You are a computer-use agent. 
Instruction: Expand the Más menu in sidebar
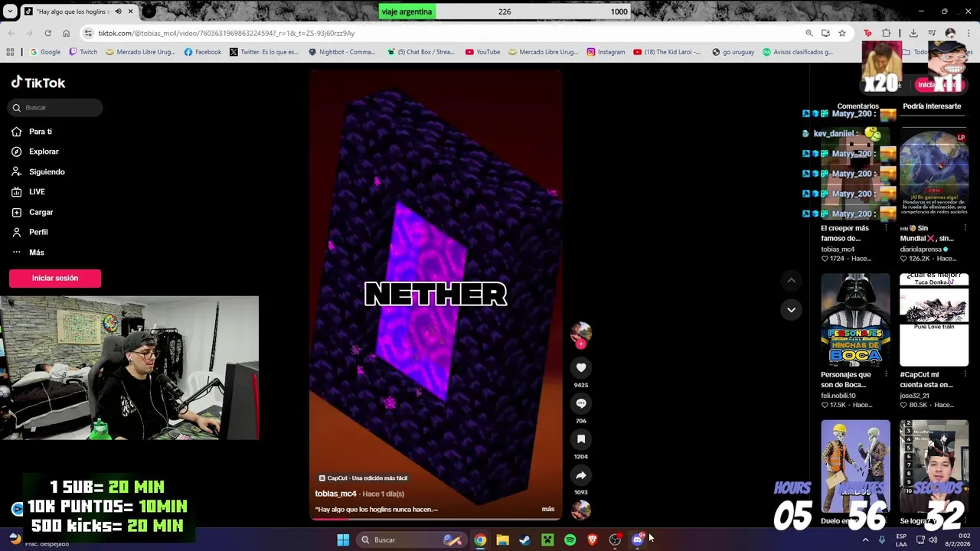click(x=28, y=253)
